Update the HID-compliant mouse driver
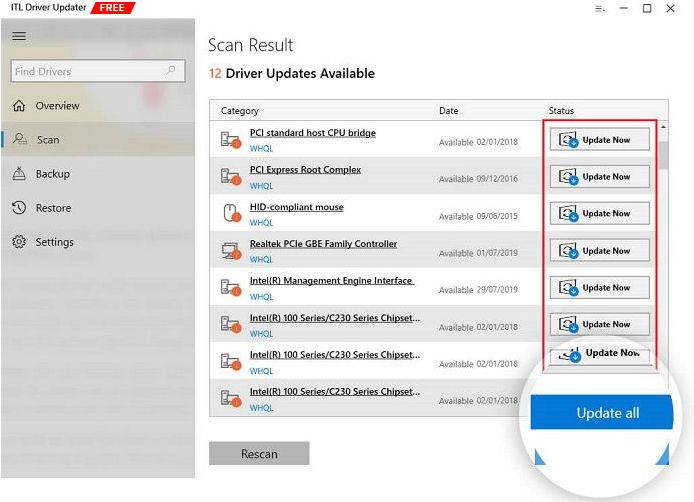The image size is (694, 502). pyautogui.click(x=600, y=213)
